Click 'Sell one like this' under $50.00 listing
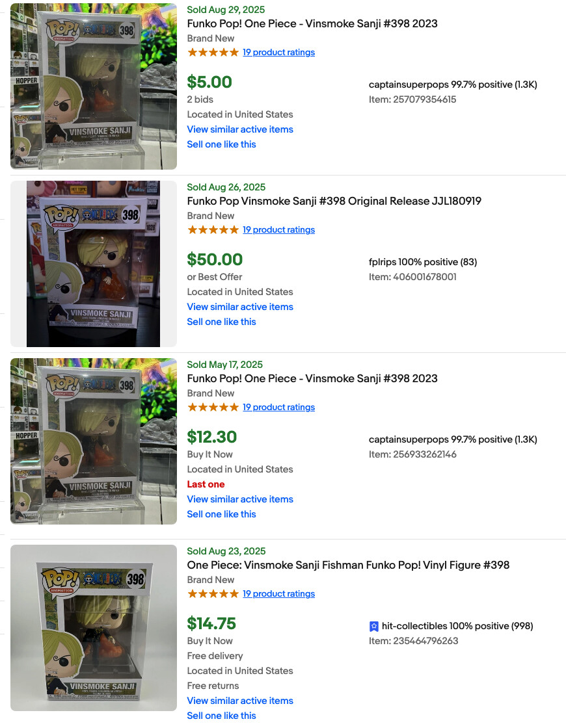 point(221,322)
